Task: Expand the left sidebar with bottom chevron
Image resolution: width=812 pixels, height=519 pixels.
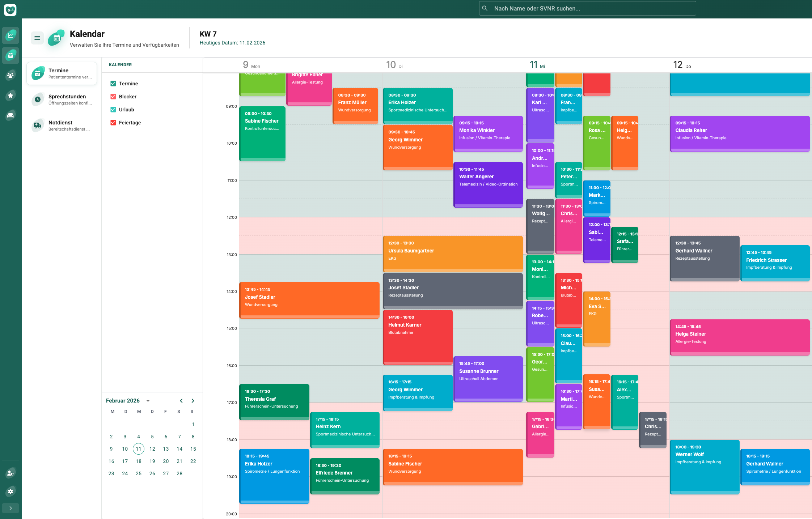Action: (x=10, y=508)
